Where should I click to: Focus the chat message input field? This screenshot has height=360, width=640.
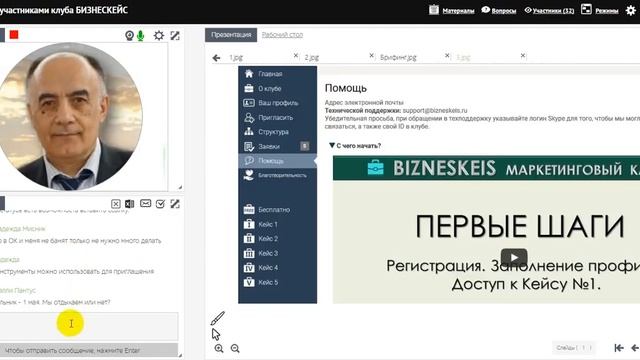click(89, 326)
